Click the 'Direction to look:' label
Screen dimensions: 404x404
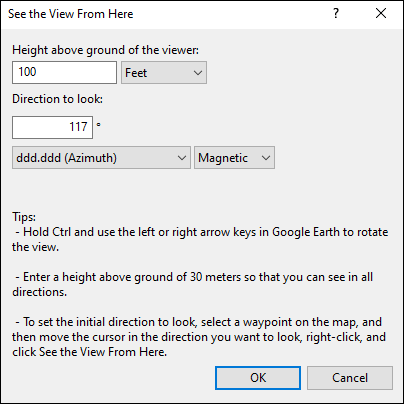[57, 99]
